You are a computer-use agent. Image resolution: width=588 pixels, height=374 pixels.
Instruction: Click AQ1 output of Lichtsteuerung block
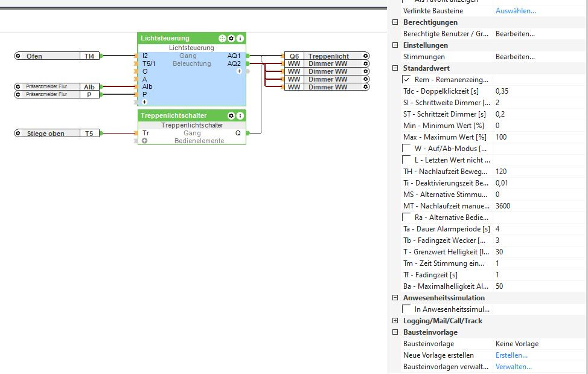tap(234, 56)
